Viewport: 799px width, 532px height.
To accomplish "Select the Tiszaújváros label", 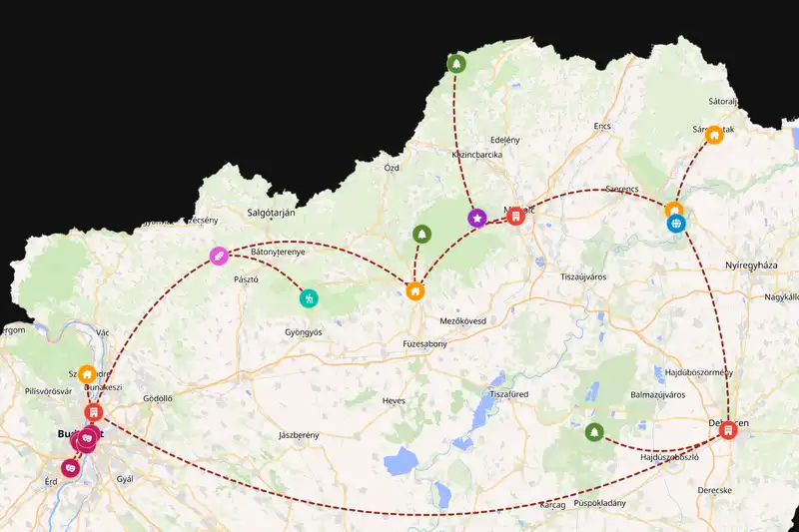I will tap(583, 277).
